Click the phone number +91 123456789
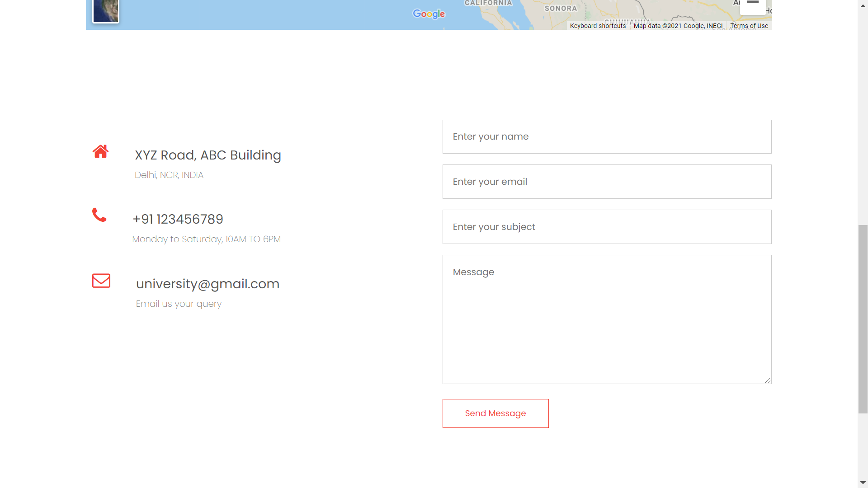This screenshot has width=868, height=488. point(178,219)
